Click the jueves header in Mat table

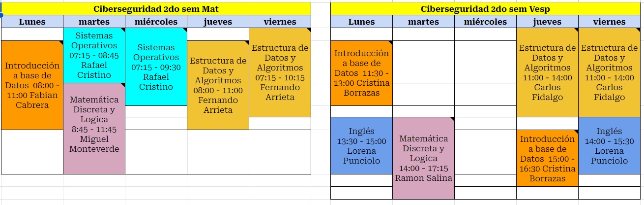(x=218, y=22)
